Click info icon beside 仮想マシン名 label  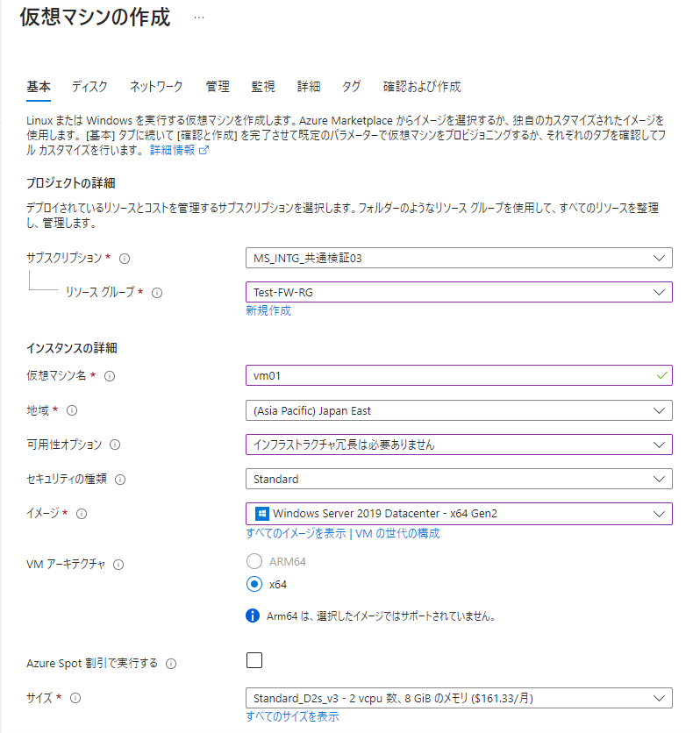pyautogui.click(x=110, y=376)
